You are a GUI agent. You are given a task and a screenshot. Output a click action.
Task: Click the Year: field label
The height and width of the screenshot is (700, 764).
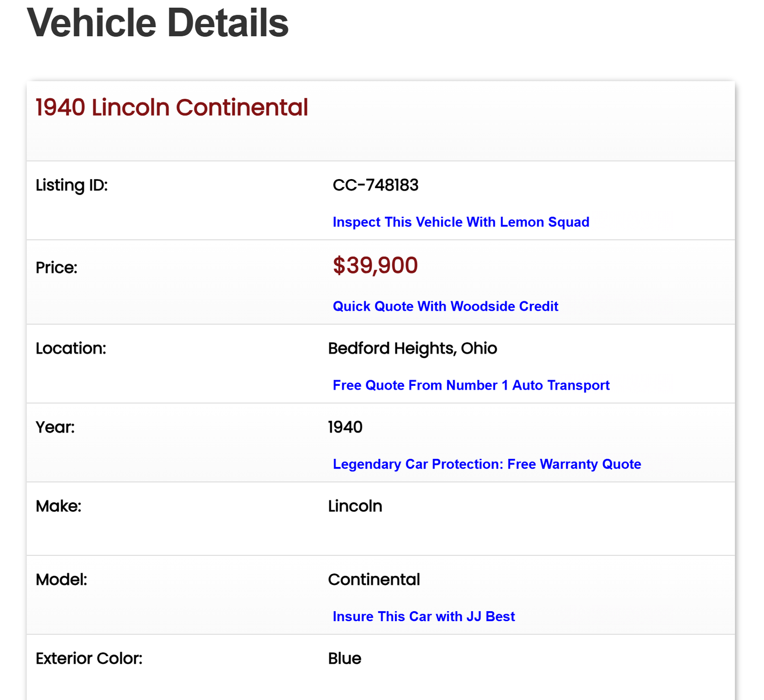tap(55, 427)
